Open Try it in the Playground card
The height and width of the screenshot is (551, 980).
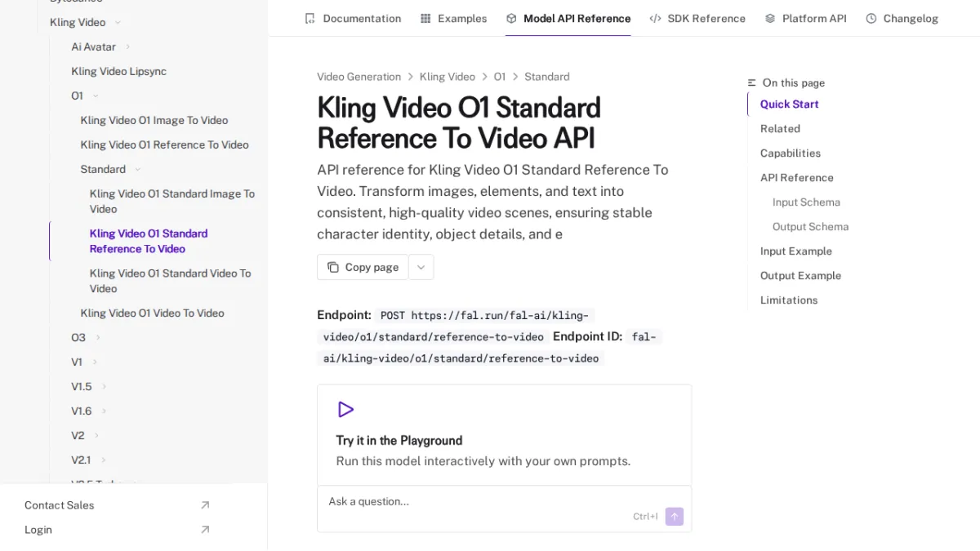click(504, 435)
